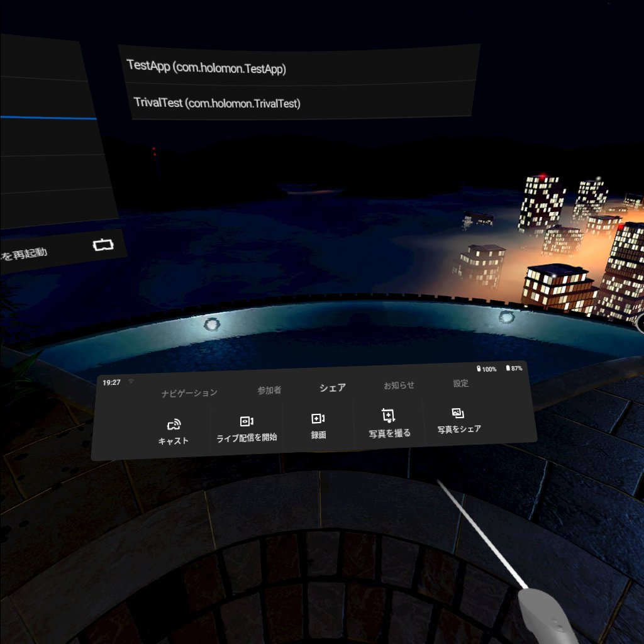Click the 87% headset battery indicator

(514, 368)
